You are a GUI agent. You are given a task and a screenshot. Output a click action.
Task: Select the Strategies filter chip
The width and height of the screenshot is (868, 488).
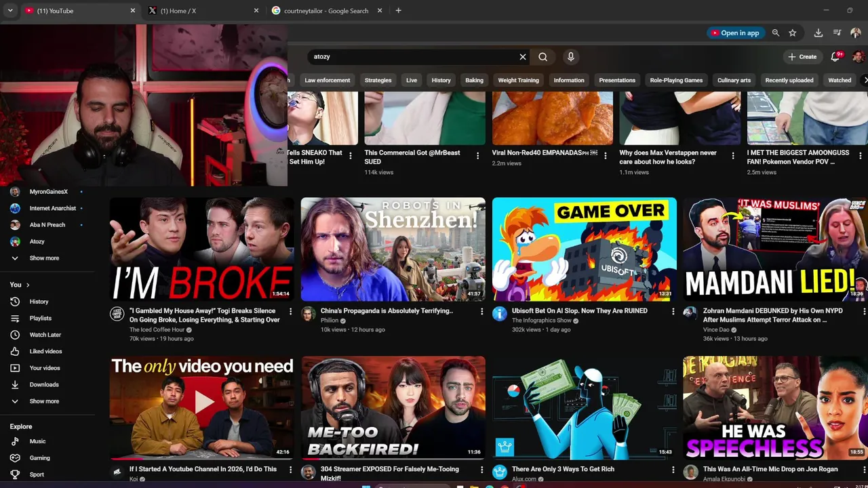pos(378,80)
